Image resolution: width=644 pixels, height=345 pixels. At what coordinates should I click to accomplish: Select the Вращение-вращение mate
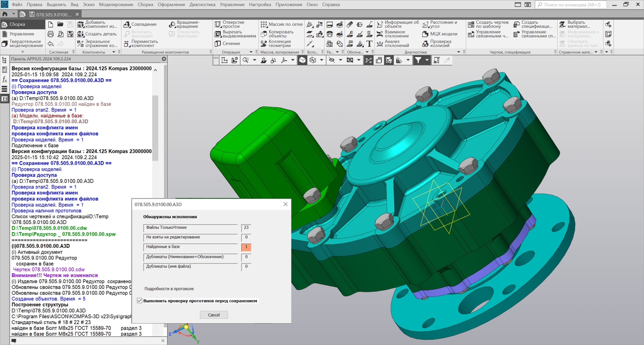click(x=184, y=24)
